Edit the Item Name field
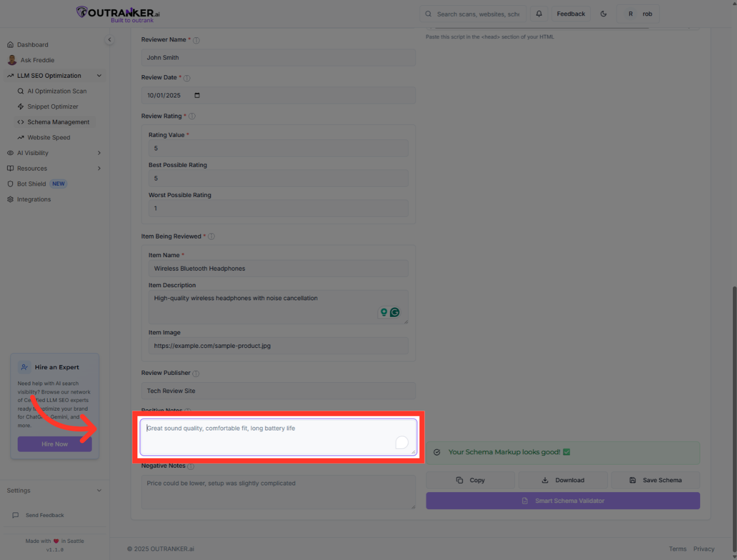The height and width of the screenshot is (560, 737). pyautogui.click(x=278, y=269)
